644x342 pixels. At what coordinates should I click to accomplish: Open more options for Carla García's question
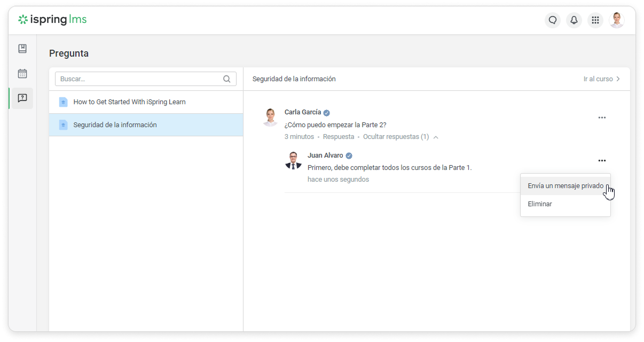602,118
